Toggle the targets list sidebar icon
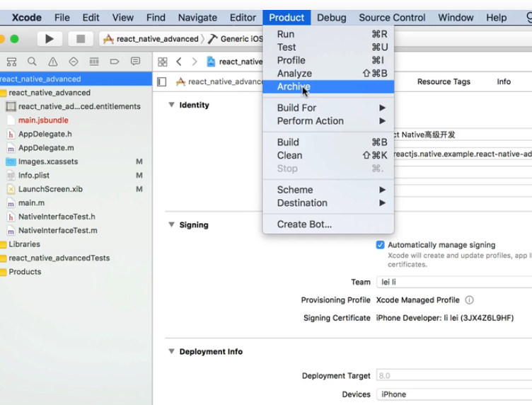Screen dimensions: 532x405 tap(162, 82)
